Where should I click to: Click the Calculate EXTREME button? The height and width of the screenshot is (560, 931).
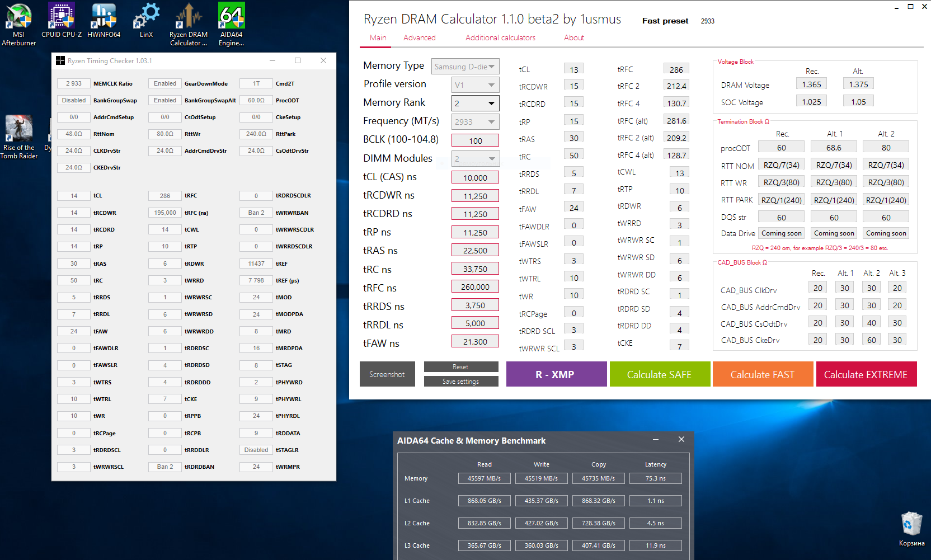point(866,374)
